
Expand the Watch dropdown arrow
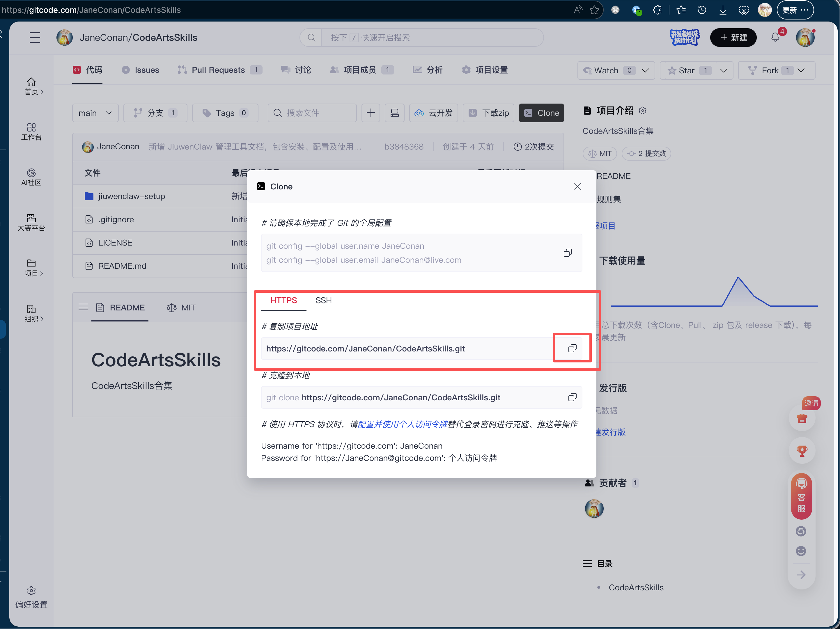(645, 70)
